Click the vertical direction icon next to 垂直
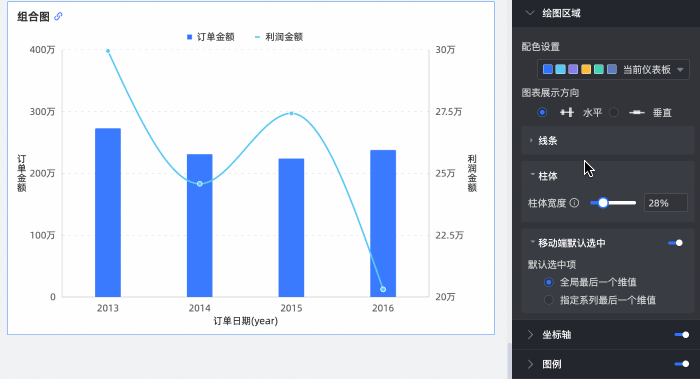Screen dimensions: 700x379 pos(637,112)
